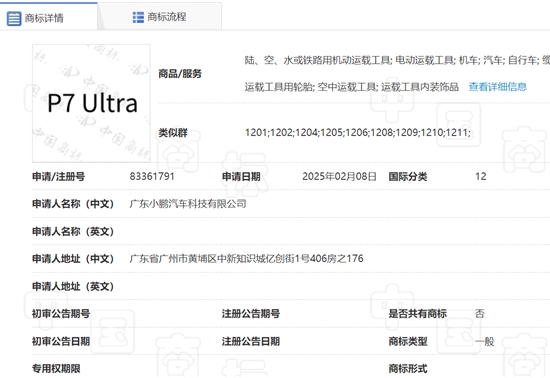Open the 查看详细信息 link

[498, 87]
